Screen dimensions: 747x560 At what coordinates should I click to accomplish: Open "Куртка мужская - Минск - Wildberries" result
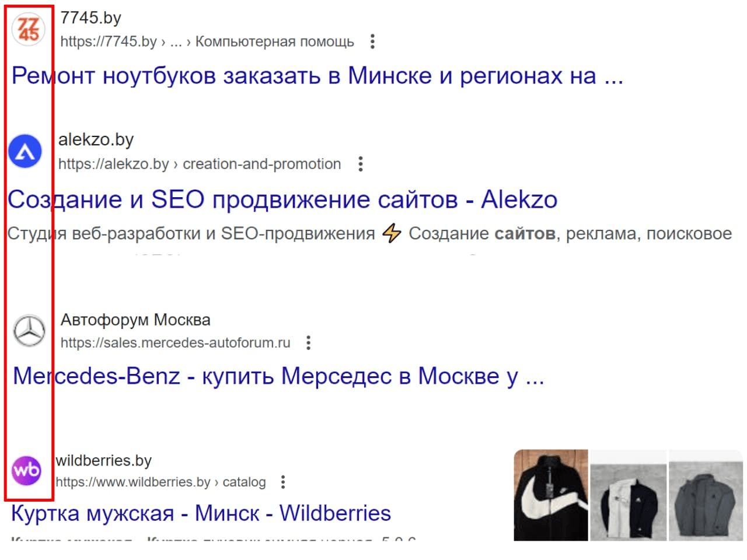click(201, 513)
